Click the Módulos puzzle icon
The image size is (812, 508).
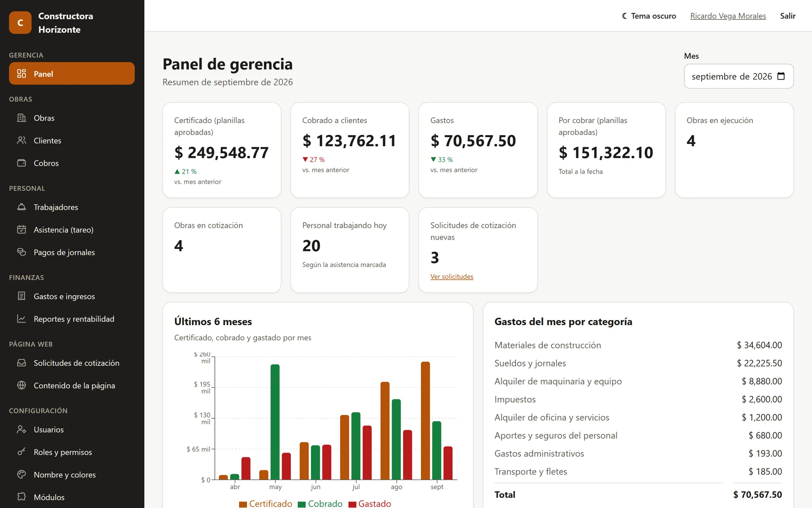coord(22,497)
